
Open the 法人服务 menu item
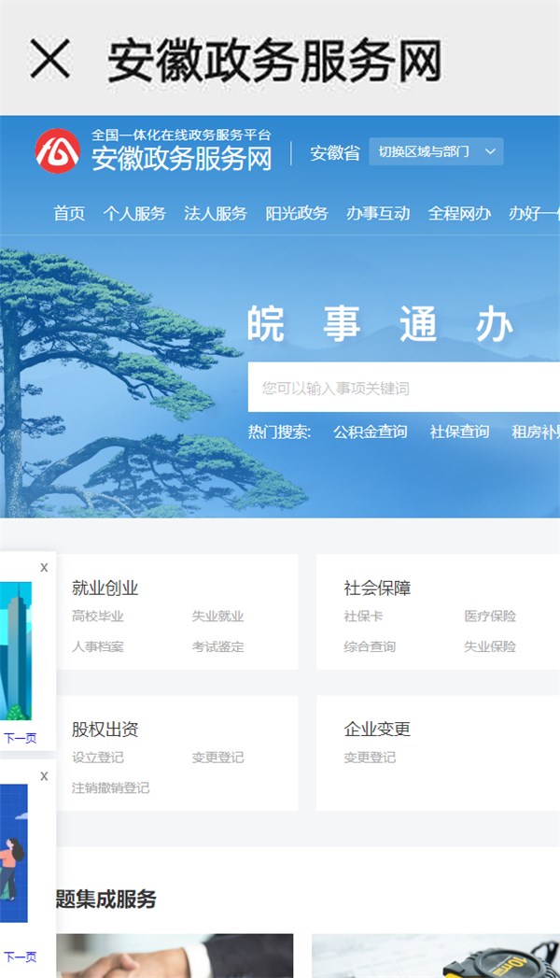point(216,213)
